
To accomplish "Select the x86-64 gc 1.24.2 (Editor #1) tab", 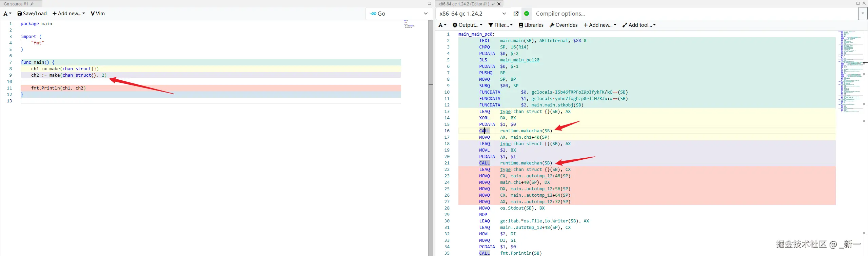I will click(x=463, y=4).
